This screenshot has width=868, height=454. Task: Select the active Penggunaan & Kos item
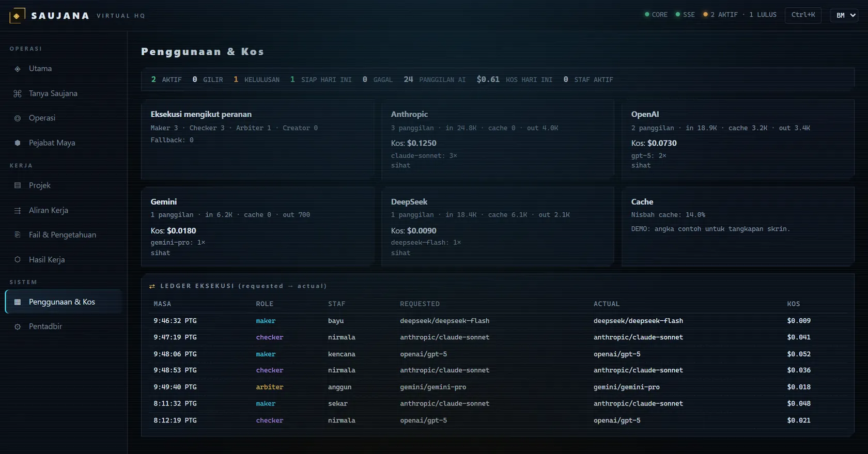64,302
